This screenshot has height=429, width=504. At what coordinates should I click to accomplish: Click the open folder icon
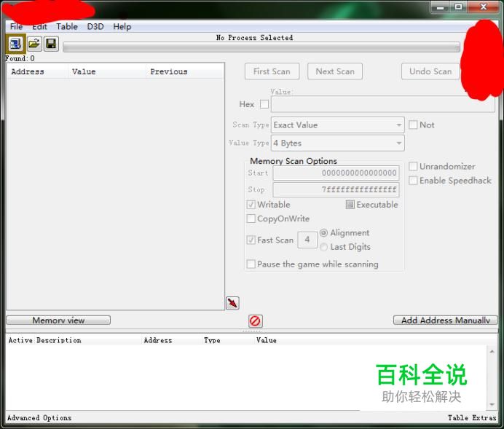pos(34,44)
